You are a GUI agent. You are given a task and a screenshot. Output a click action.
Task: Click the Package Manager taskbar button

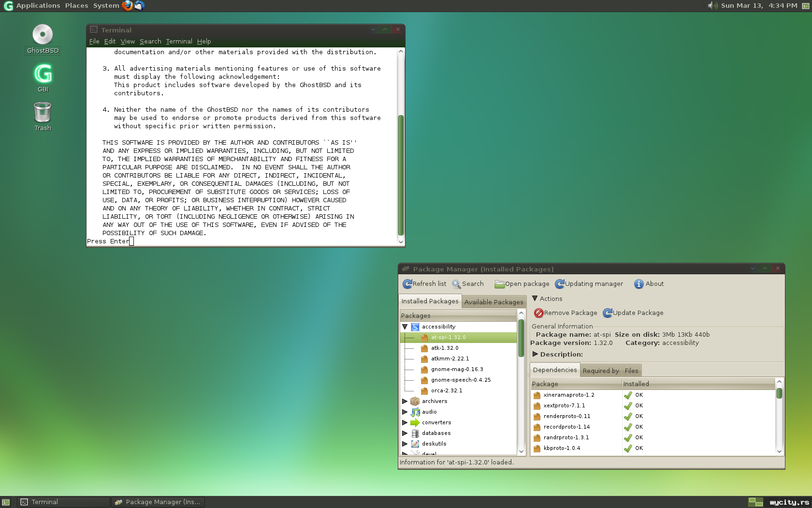click(x=158, y=502)
